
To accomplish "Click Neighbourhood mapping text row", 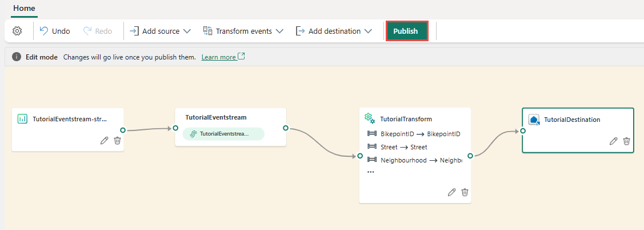I will tap(421, 160).
